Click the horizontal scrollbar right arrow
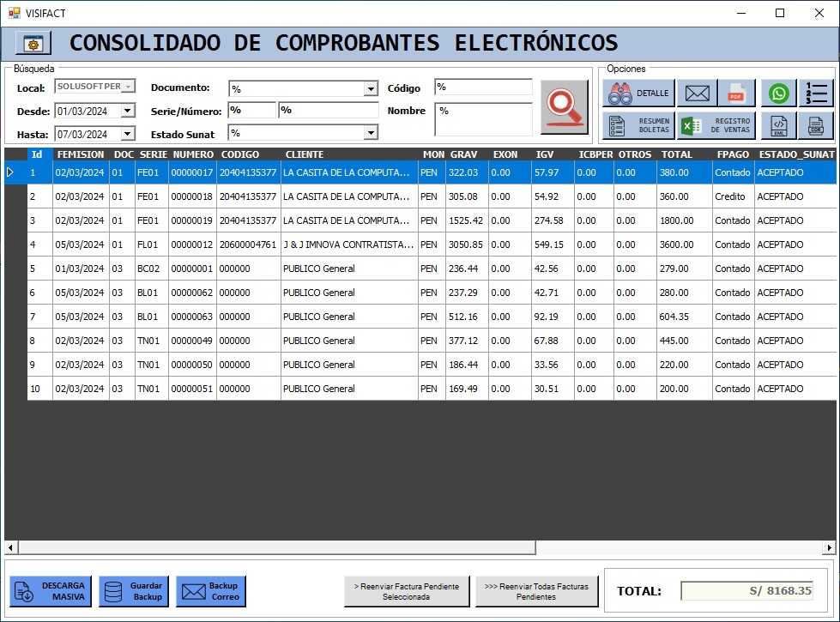 point(829,547)
